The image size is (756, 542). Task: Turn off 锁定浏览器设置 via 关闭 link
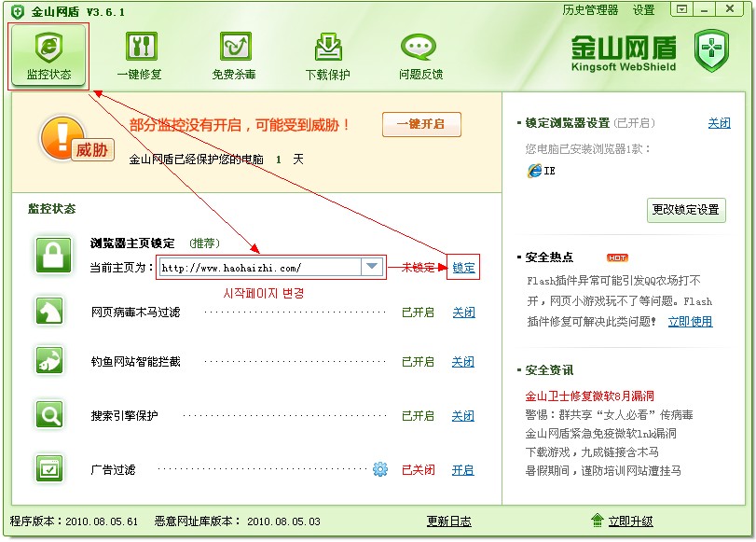(x=719, y=123)
